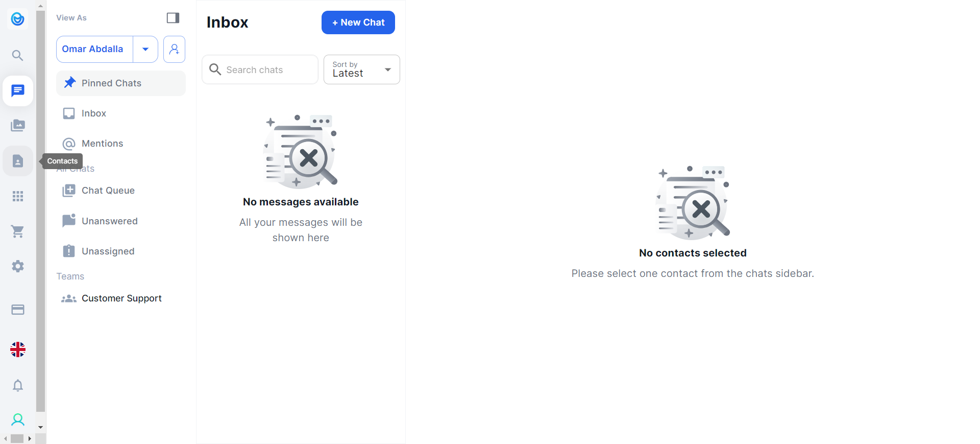
Task: Toggle the sidebar panel collapse icon
Action: click(x=173, y=18)
